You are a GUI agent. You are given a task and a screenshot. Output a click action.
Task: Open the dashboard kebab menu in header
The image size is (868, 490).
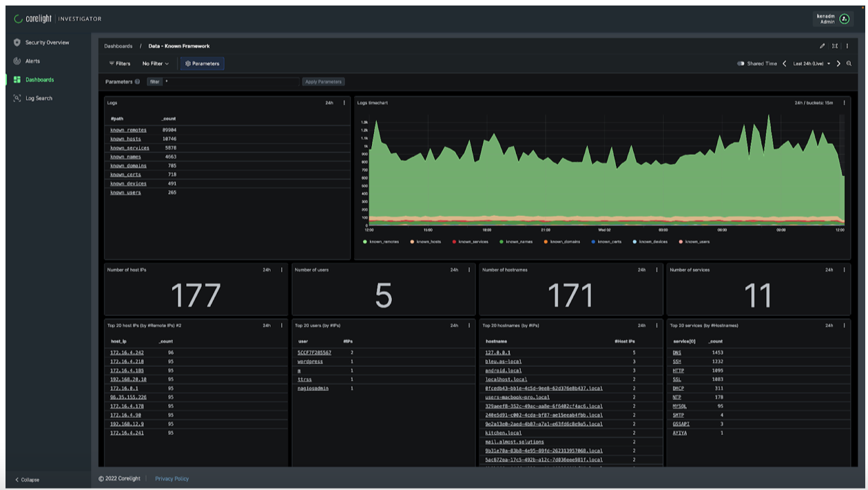pos(847,46)
